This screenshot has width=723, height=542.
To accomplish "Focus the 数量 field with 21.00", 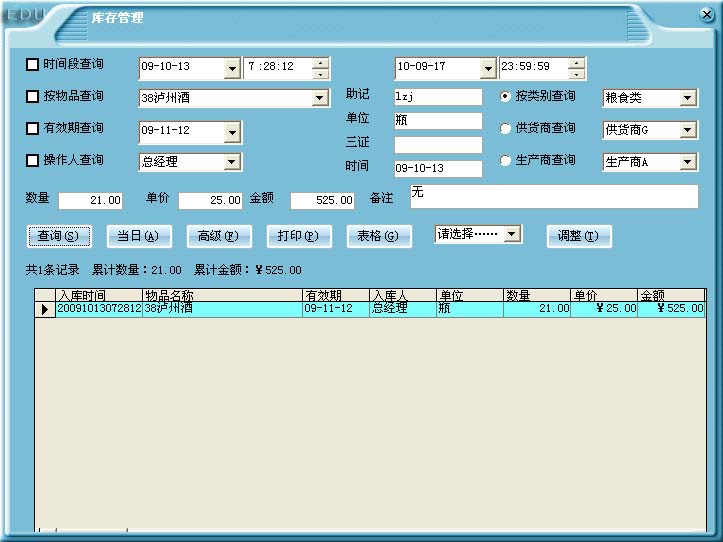I will click(x=90, y=201).
